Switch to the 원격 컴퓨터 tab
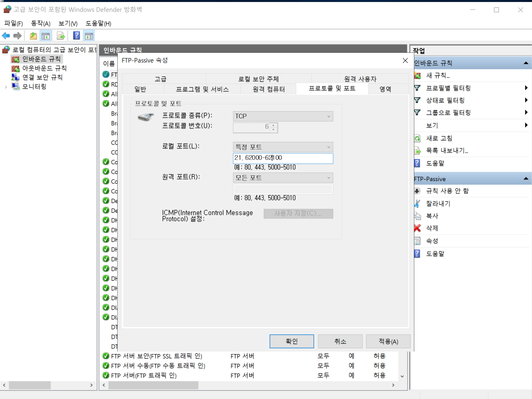532x399 pixels. pyautogui.click(x=268, y=89)
